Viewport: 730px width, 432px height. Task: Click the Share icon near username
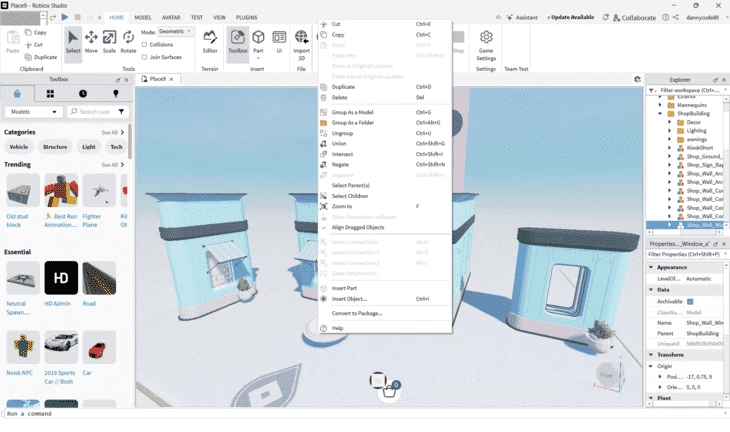point(676,17)
